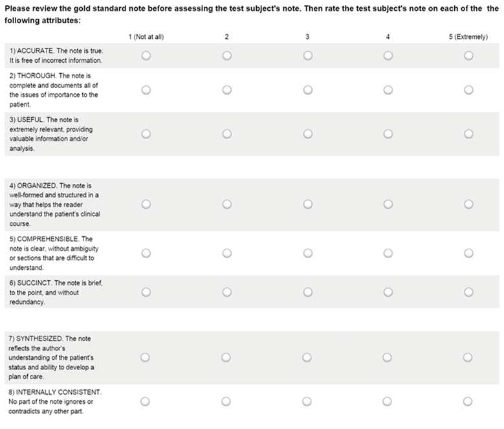504x429 pixels.
Task: Rate SYNTHESIZED as 4
Action: coord(388,357)
